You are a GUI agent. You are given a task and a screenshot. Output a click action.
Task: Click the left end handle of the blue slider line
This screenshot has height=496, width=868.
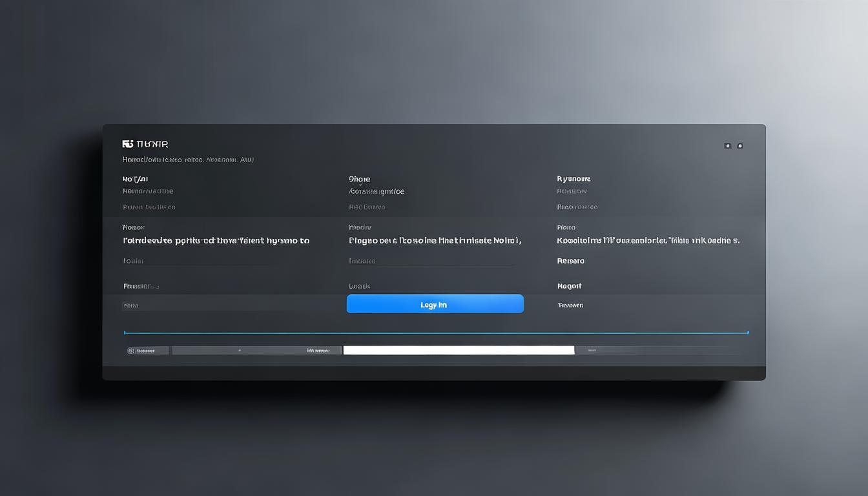[x=125, y=333]
